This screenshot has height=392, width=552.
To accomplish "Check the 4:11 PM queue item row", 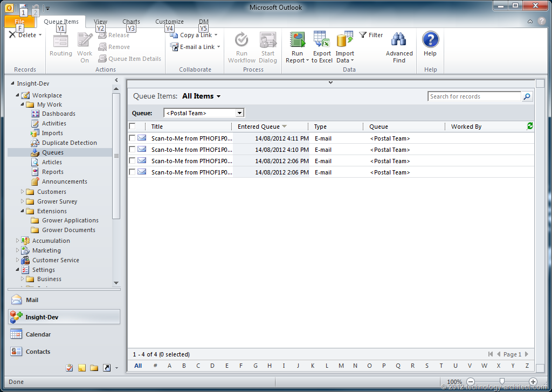I will tap(132, 138).
